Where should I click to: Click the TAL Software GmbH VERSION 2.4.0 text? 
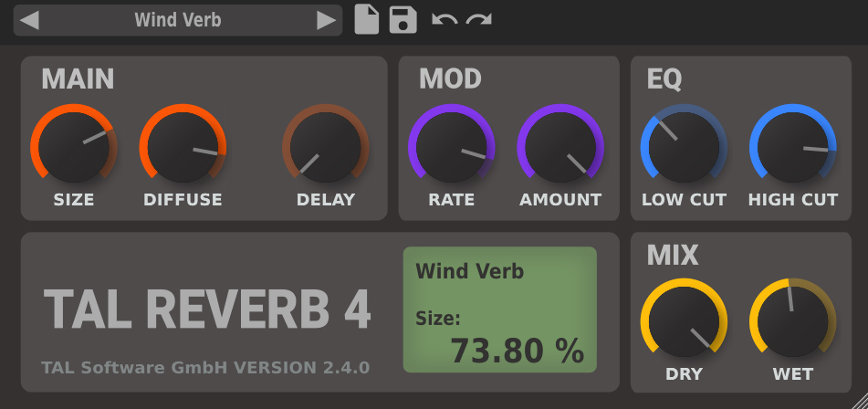pyautogui.click(x=205, y=368)
